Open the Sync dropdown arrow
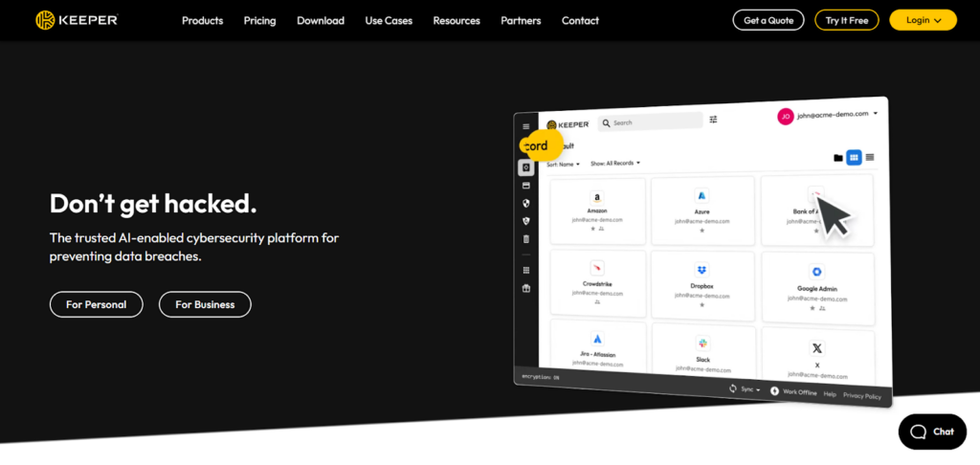The height and width of the screenshot is (465, 980). (758, 390)
